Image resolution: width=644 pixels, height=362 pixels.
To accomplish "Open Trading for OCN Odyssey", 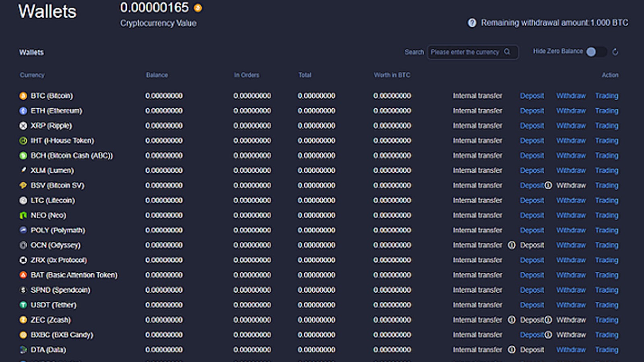I will [x=607, y=245].
